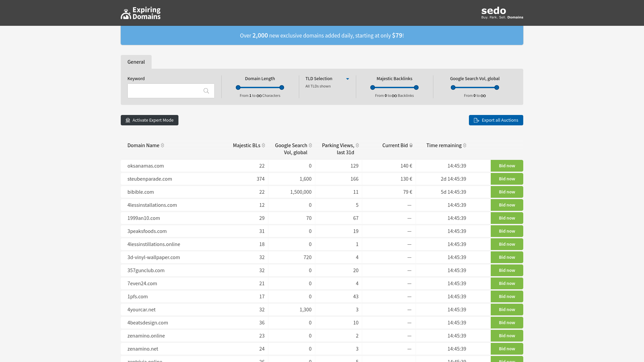Click the promotional banner about exclusive domains
This screenshot has width=644, height=362.
pos(322,35)
